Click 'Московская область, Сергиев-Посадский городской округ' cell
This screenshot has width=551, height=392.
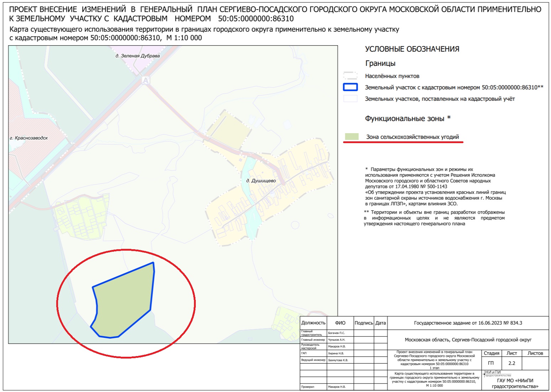(x=468, y=340)
